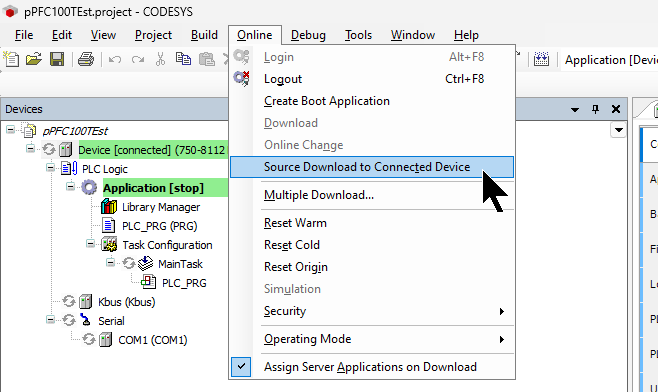The width and height of the screenshot is (658, 392).
Task: Click the Cut scissors icon
Action: [160, 59]
